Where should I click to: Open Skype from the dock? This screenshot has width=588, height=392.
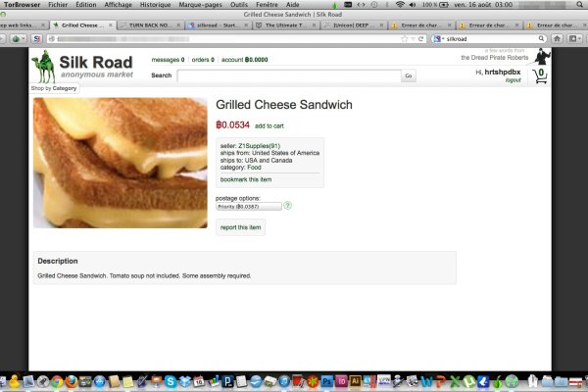click(x=171, y=381)
